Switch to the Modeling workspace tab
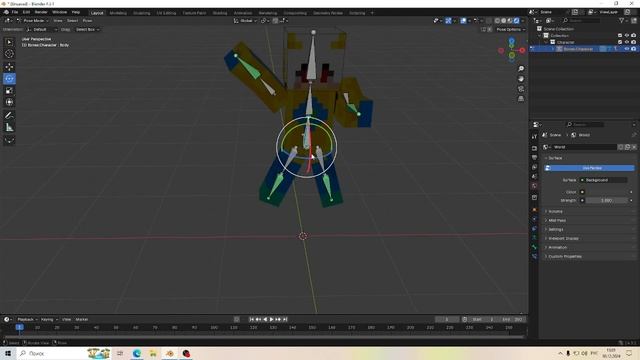 click(x=118, y=13)
